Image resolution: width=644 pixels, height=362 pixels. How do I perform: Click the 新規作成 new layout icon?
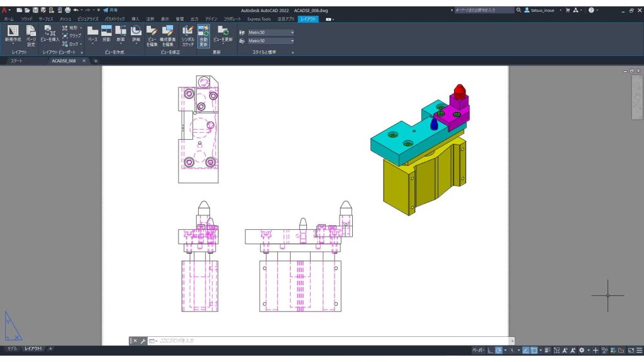[x=13, y=34]
